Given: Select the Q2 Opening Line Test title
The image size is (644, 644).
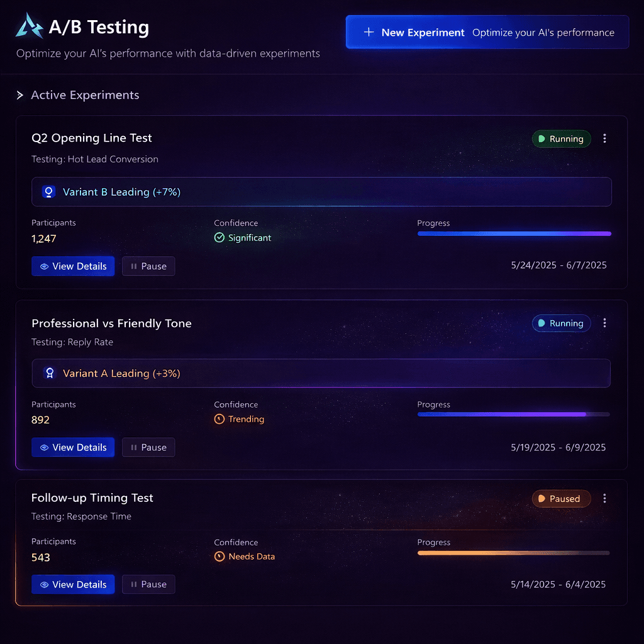Looking at the screenshot, I should [x=92, y=138].
